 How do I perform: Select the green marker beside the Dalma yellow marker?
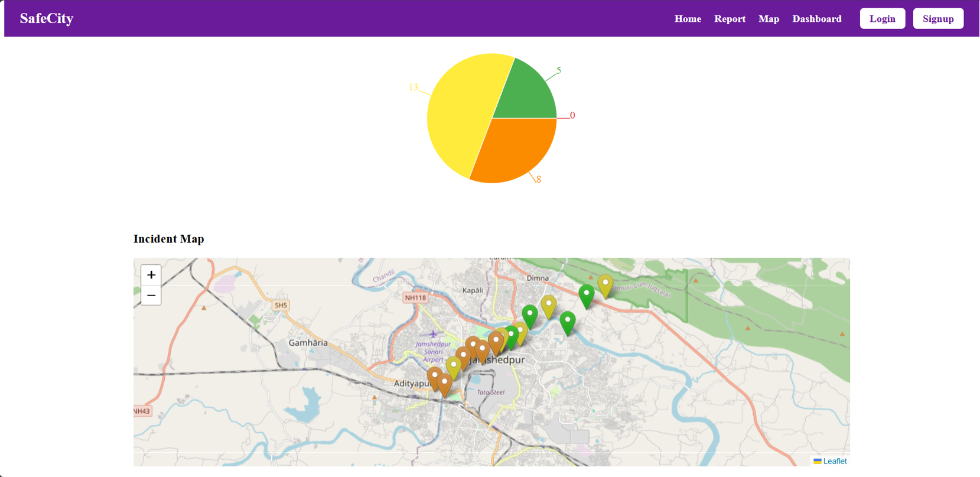(586, 297)
